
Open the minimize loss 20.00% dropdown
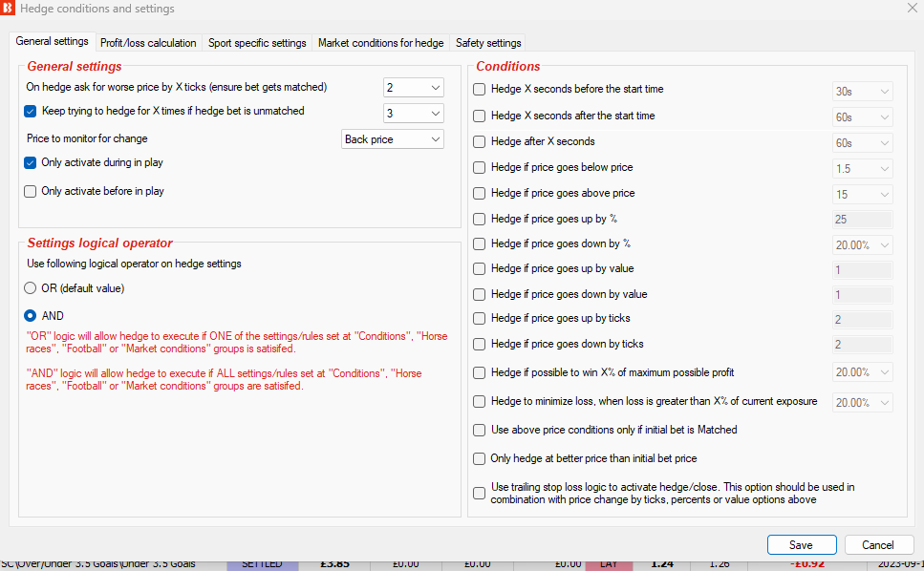point(862,403)
